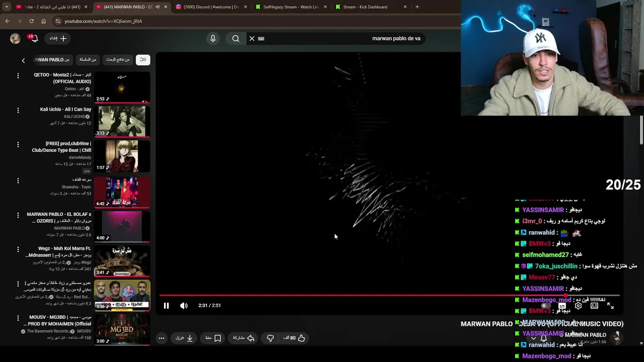
Task: Open the Red Bull عمرو + طاطا thumbnail
Action: [x=122, y=295]
